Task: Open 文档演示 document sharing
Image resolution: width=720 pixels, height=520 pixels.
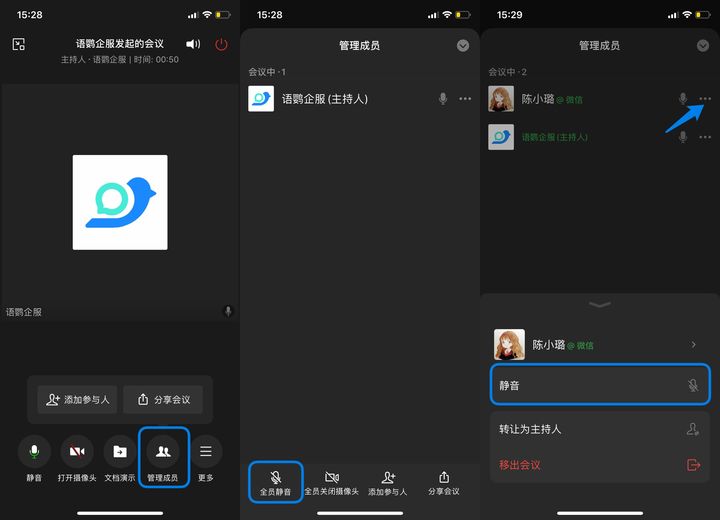Action: 120,458
